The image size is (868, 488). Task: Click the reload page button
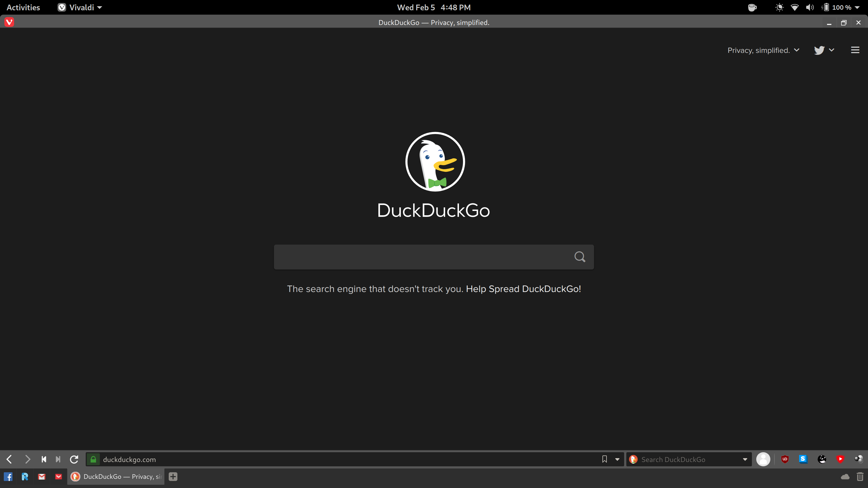74,459
